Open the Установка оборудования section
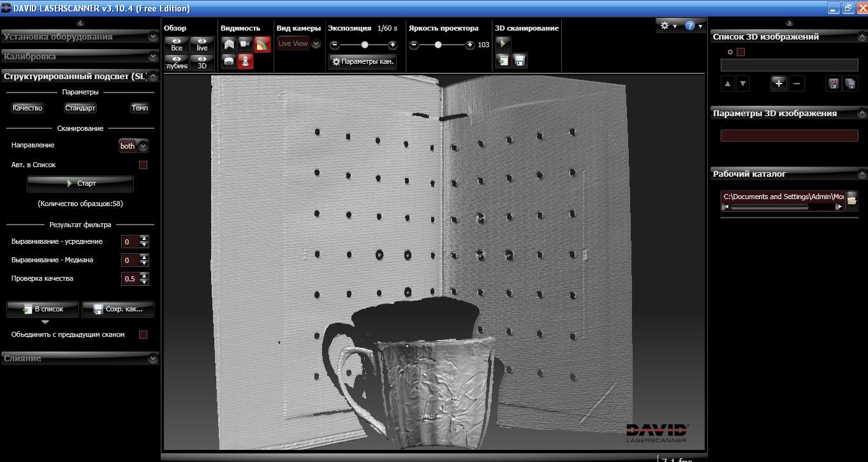Screen dimensions: 868x462 pyautogui.click(x=80, y=36)
